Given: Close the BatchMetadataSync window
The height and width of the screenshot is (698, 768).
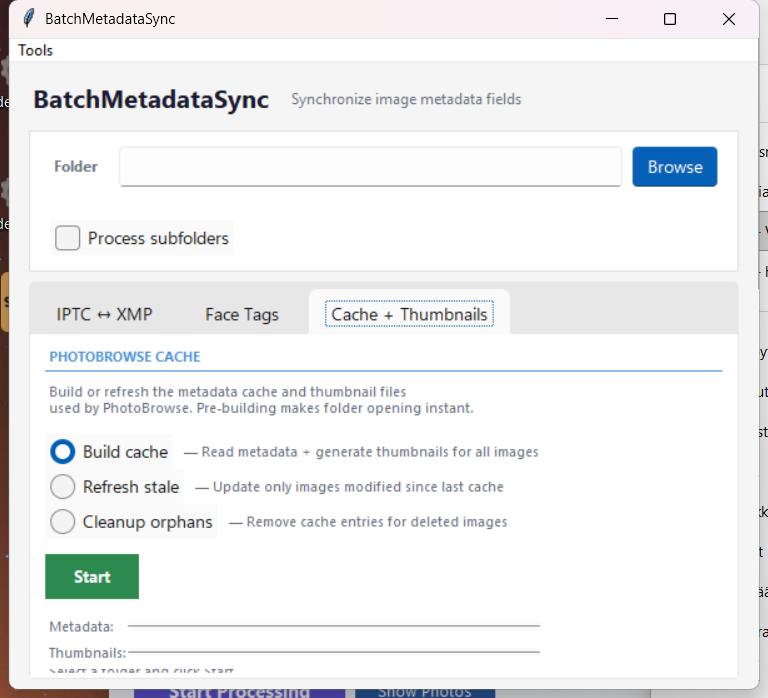Looking at the screenshot, I should [729, 19].
